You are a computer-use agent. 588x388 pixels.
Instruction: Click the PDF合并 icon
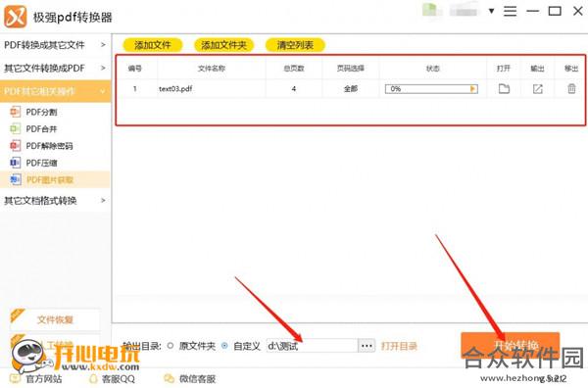pyautogui.click(x=15, y=128)
